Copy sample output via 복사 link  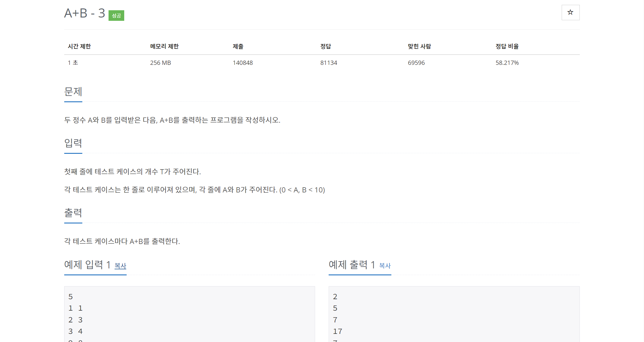(385, 266)
